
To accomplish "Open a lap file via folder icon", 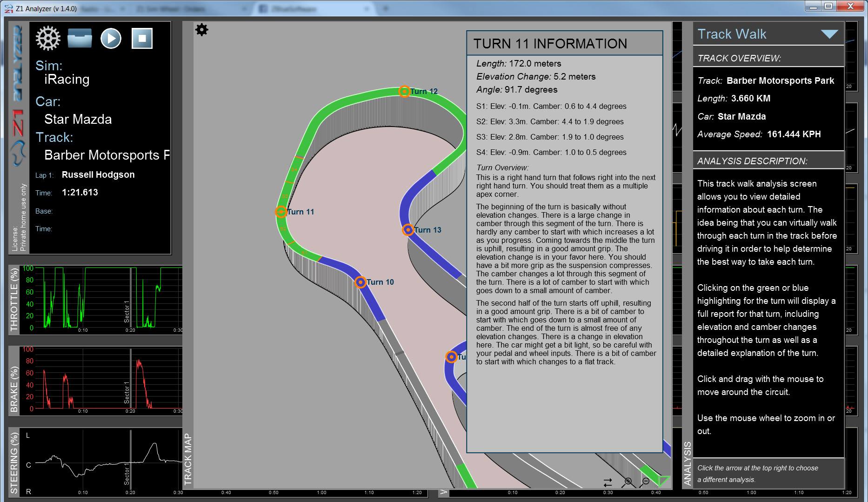I will [80, 39].
